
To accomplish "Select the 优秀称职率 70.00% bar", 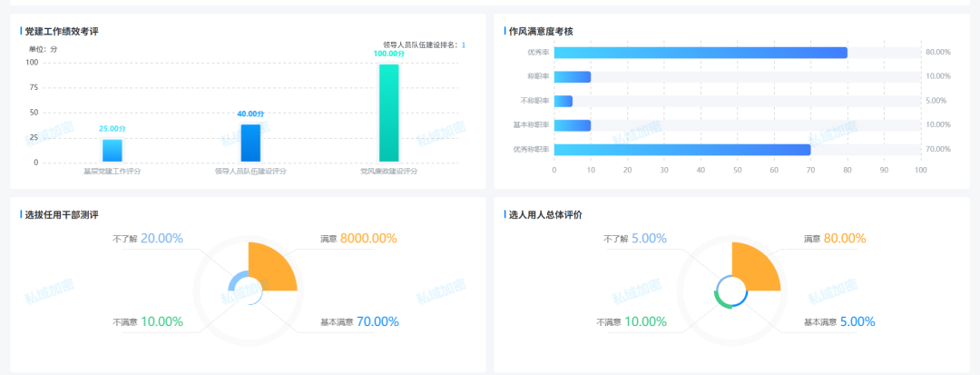I will pos(681,150).
